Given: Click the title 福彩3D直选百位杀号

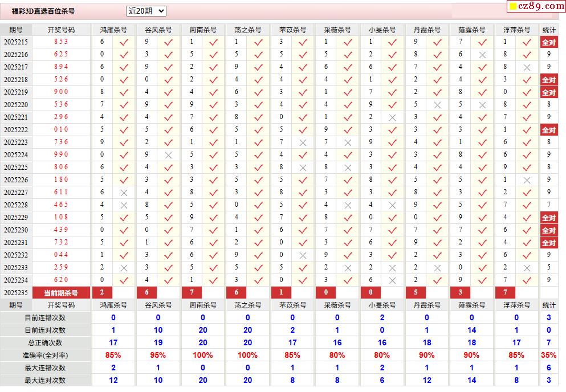Looking at the screenshot, I should (x=43, y=11).
